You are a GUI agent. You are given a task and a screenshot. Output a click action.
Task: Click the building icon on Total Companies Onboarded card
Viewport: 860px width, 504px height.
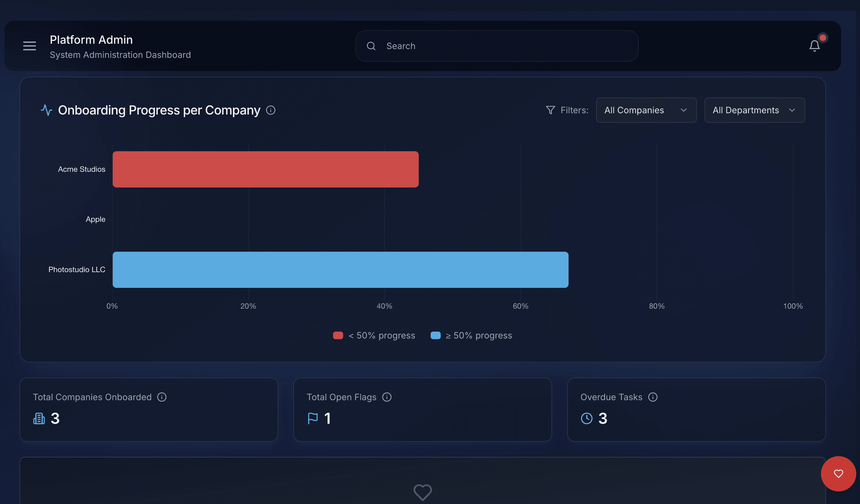coord(39,418)
